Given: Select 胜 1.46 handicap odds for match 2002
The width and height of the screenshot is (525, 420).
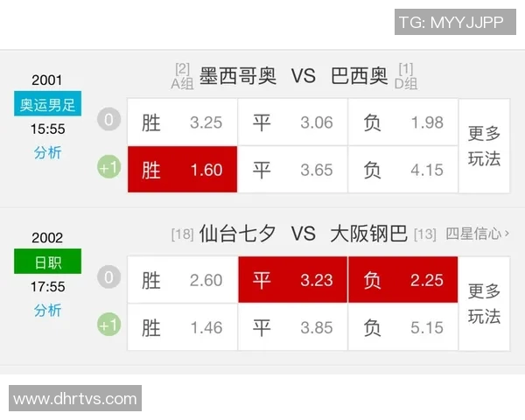Looking at the screenshot, I should (182, 327).
